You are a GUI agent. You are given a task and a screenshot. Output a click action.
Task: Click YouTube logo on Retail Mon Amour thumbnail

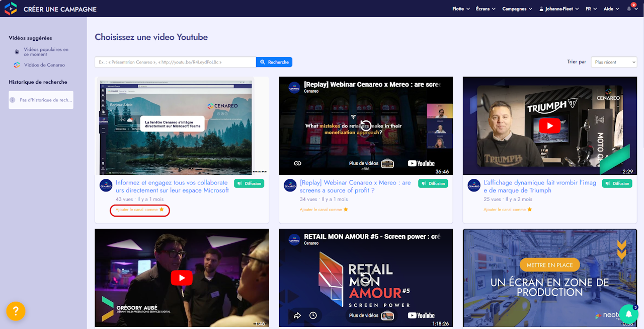tap(421, 315)
